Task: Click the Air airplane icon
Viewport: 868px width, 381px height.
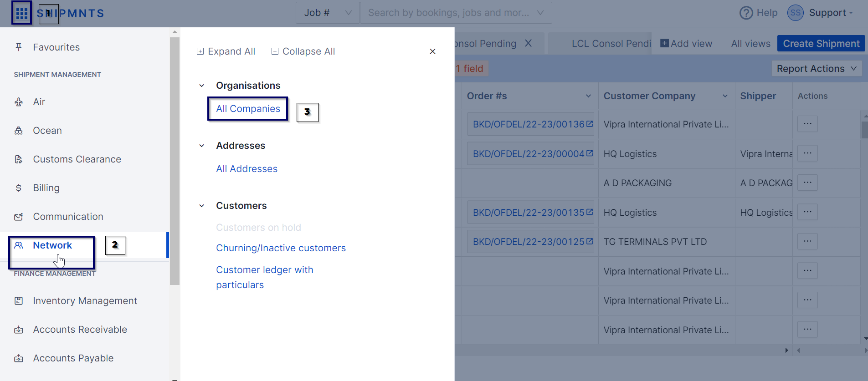Action: (19, 102)
